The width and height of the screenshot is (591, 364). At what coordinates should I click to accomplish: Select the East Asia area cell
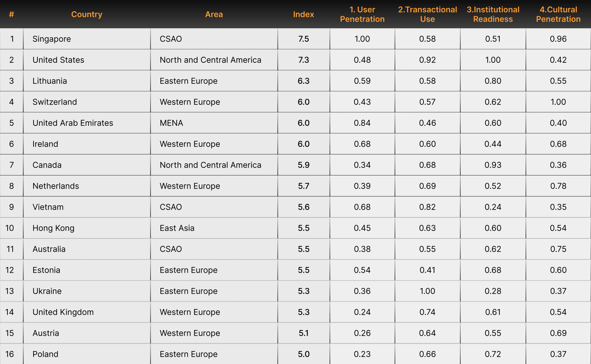click(177, 228)
